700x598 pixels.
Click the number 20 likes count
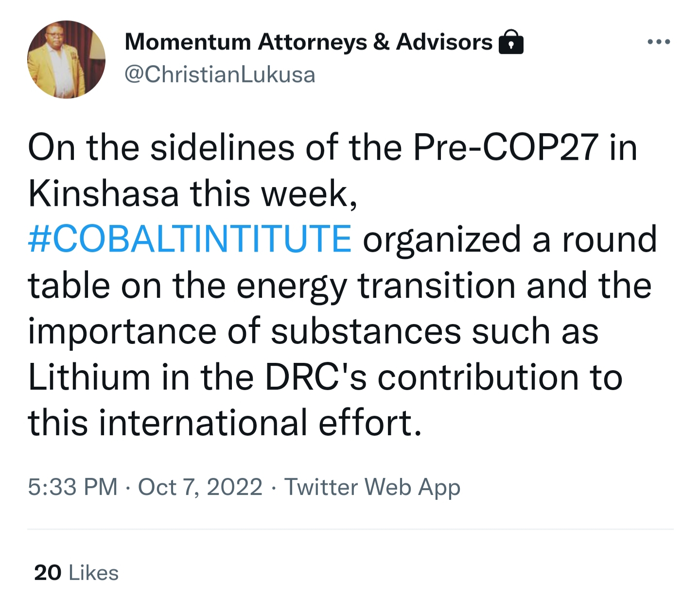tap(48, 573)
